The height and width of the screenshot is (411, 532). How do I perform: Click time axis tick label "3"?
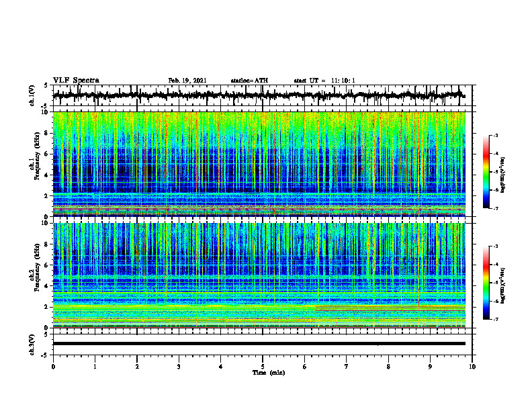[x=179, y=367]
